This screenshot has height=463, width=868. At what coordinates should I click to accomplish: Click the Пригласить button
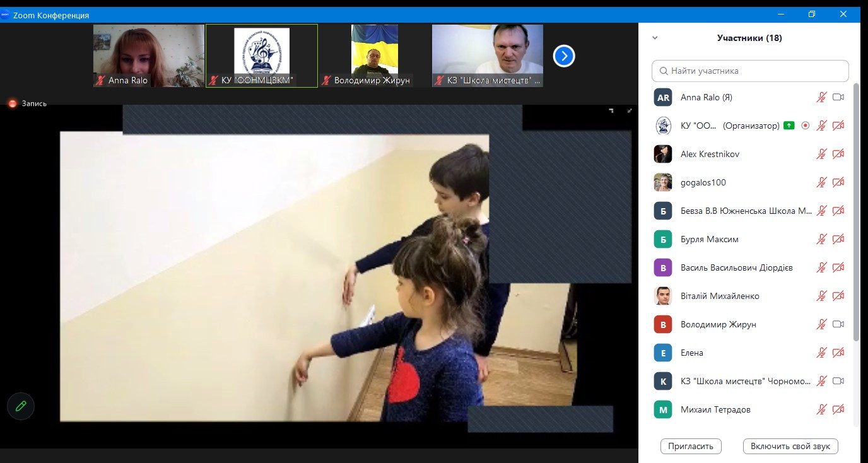click(691, 446)
